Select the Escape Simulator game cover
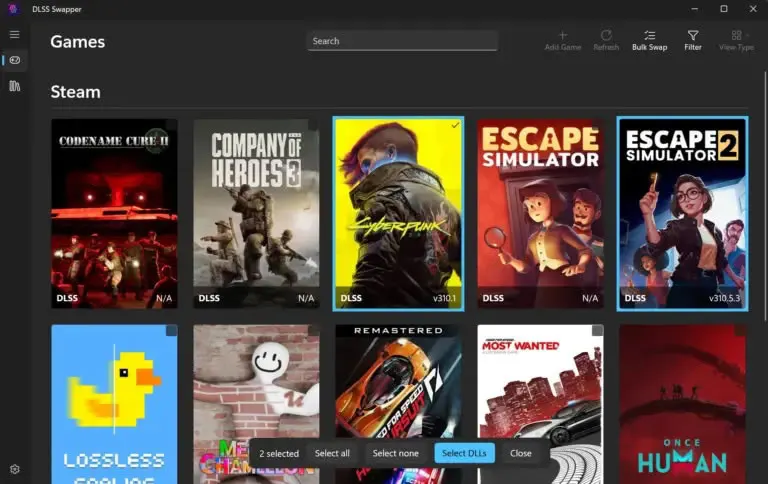 click(540, 214)
